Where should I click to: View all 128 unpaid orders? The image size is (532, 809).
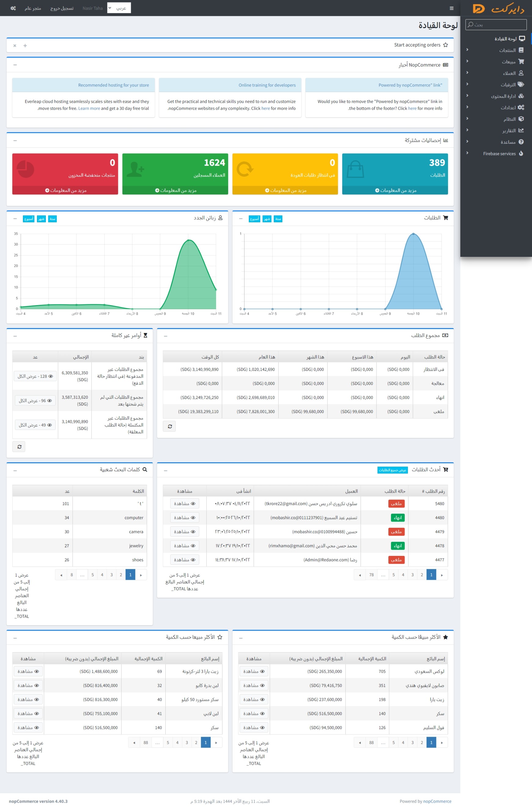[35, 376]
